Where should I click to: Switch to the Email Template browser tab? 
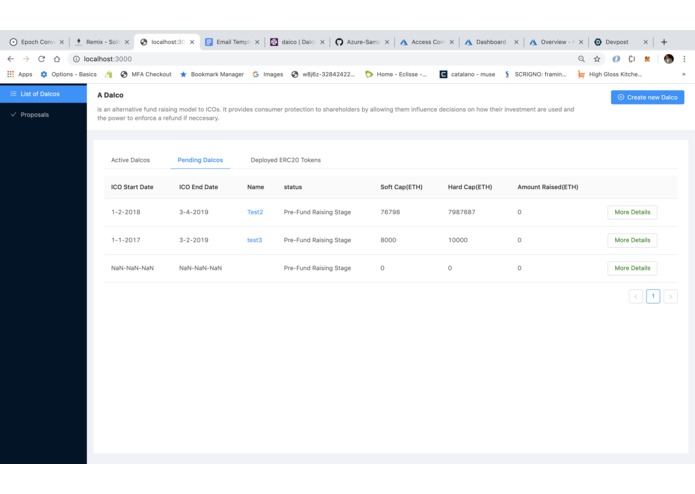pyautogui.click(x=232, y=42)
